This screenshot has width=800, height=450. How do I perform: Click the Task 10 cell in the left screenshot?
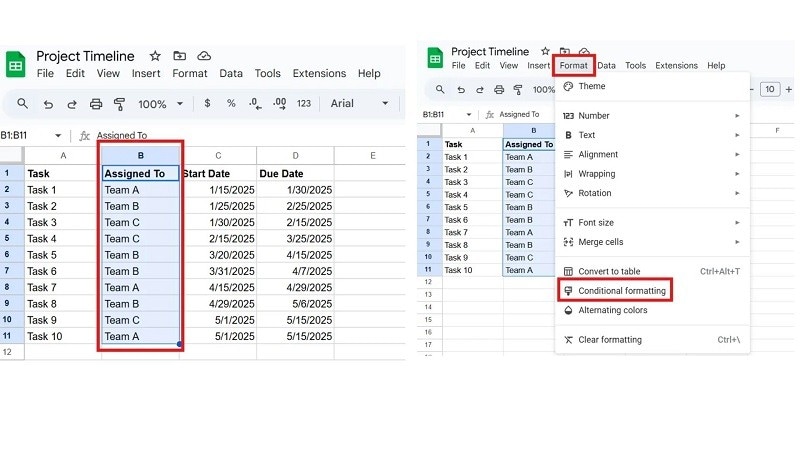click(63, 336)
